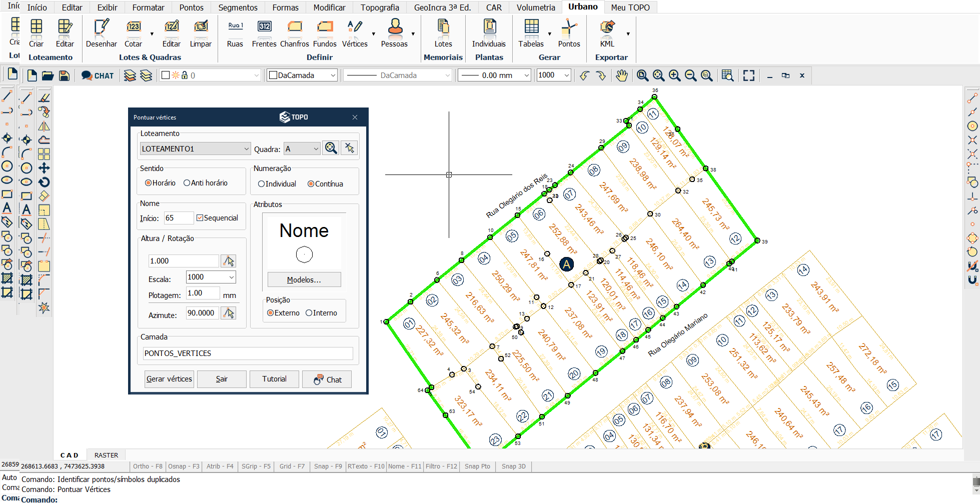Toggle the Sequencial checkbox
980x503 pixels.
tap(200, 218)
